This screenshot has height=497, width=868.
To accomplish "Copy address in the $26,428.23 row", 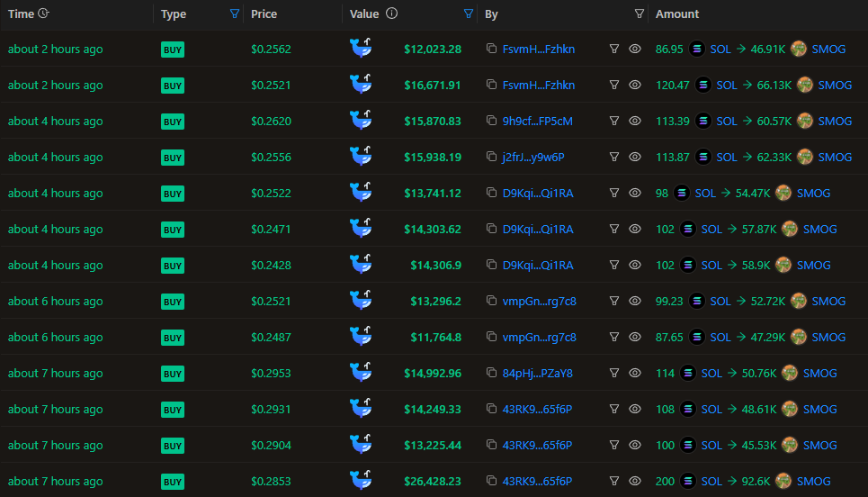I will [491, 481].
